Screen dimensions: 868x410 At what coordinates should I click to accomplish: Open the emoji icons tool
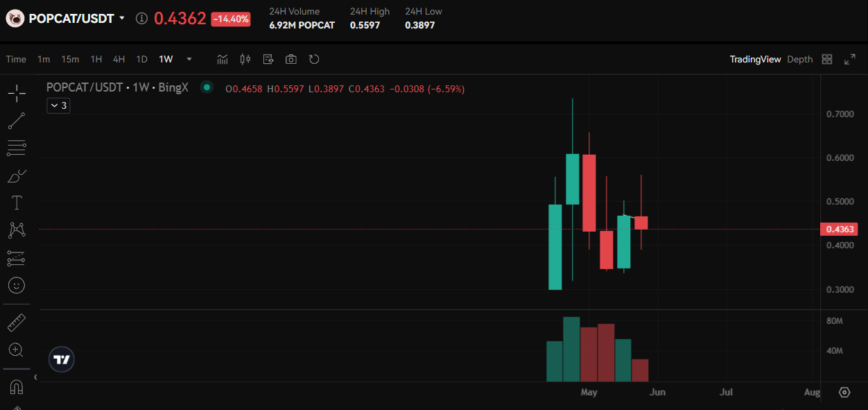pos(17,285)
